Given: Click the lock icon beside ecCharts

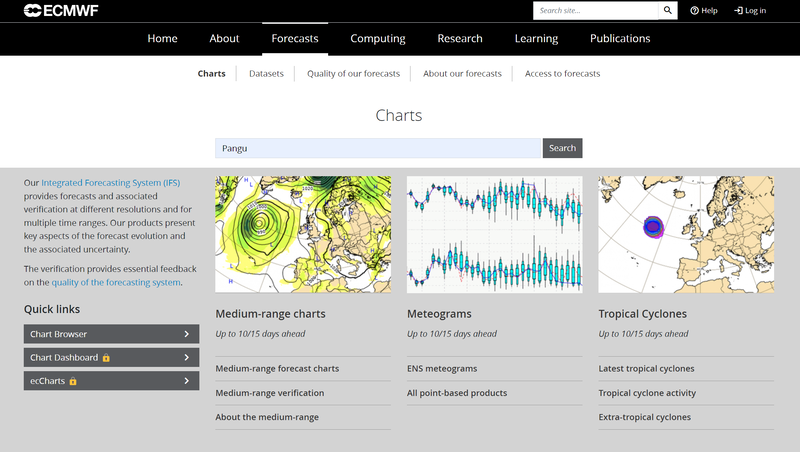Looking at the screenshot, I should point(72,381).
